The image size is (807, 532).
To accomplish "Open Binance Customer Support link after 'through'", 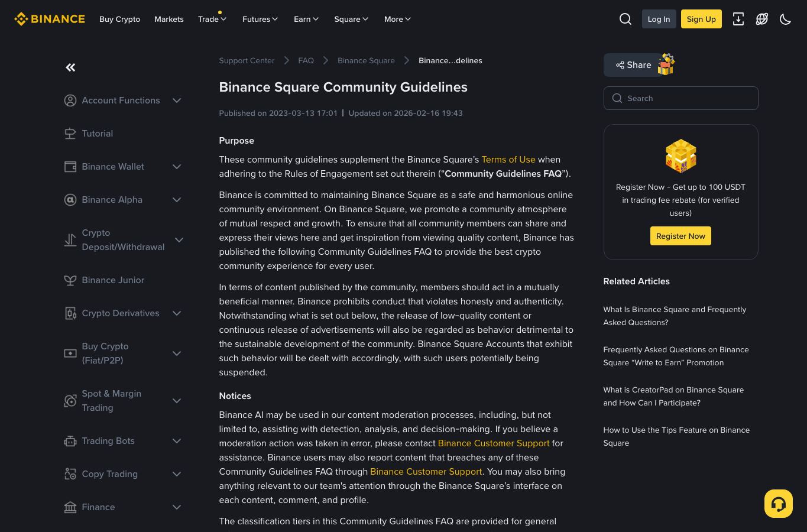I will point(426,472).
